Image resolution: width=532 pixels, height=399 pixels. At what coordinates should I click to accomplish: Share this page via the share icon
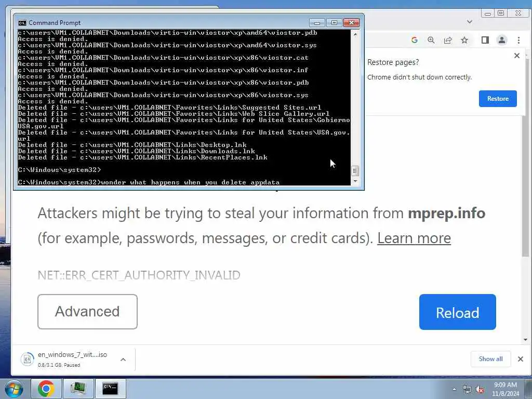point(448,40)
